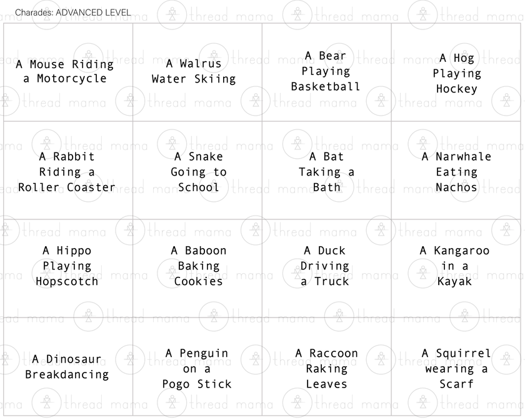The image size is (525, 420).
Task: Click the word Charades in the header
Action: 34,12
